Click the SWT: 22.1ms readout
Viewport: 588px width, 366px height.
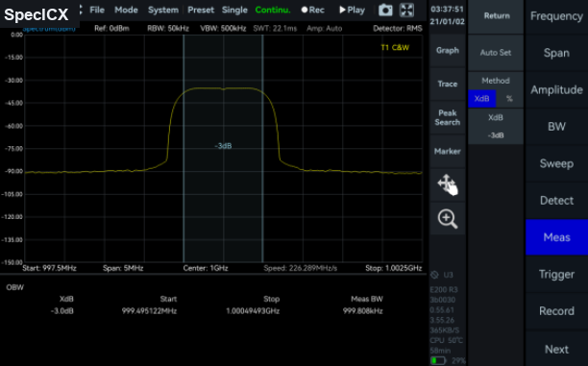click(275, 29)
